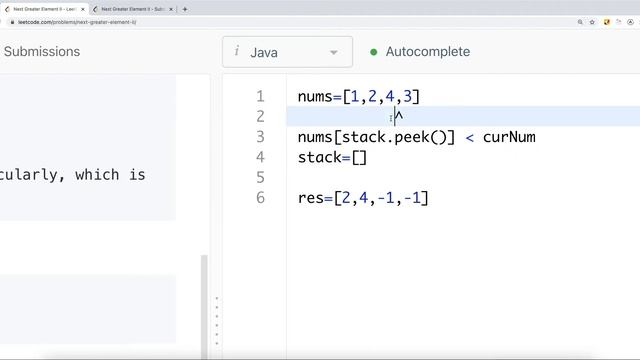
Task: Click the caret symbol on line 2
Action: [399, 116]
